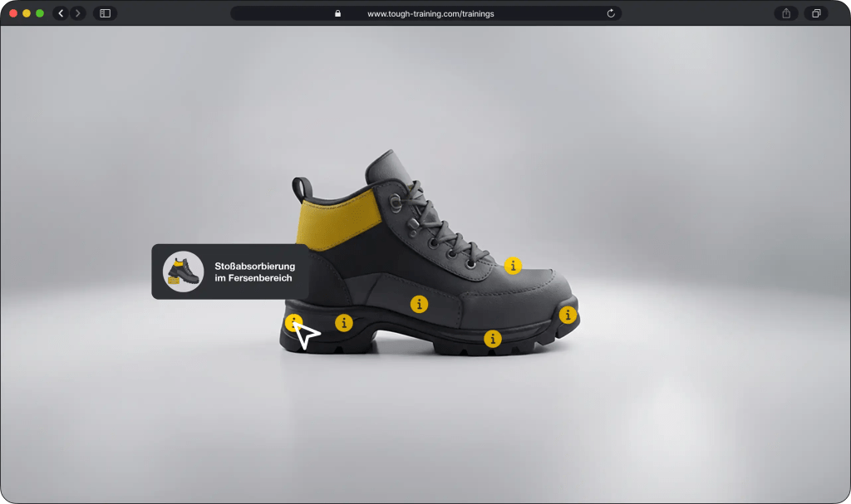Open the info hotspot on the toe cap
Image resolution: width=851 pixels, height=504 pixels.
click(568, 315)
